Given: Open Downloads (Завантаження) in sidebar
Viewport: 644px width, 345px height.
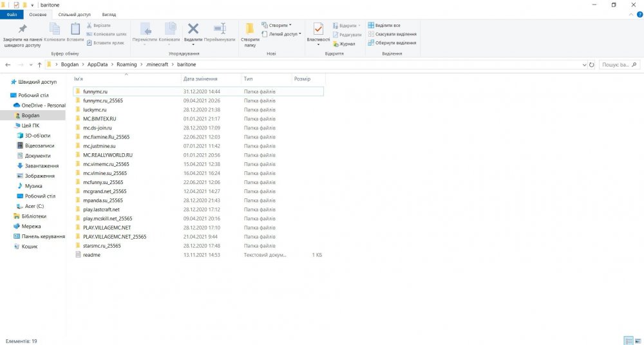Looking at the screenshot, I should pos(38,166).
